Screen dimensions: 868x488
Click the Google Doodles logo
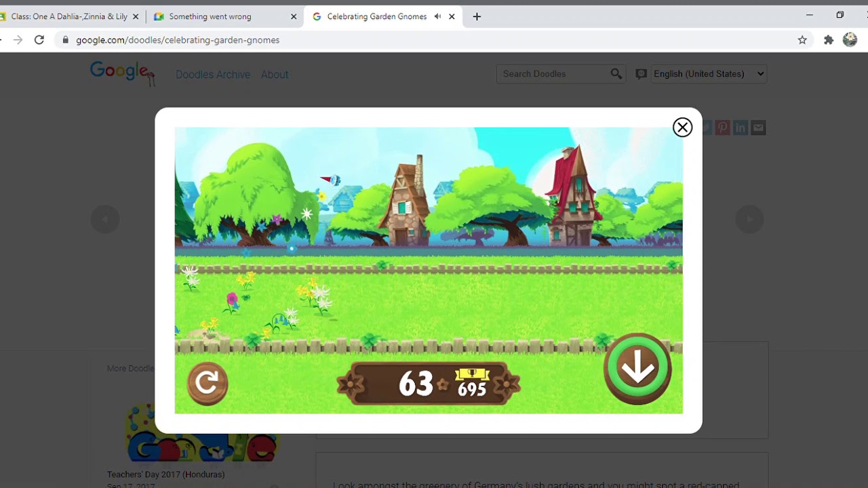click(123, 73)
